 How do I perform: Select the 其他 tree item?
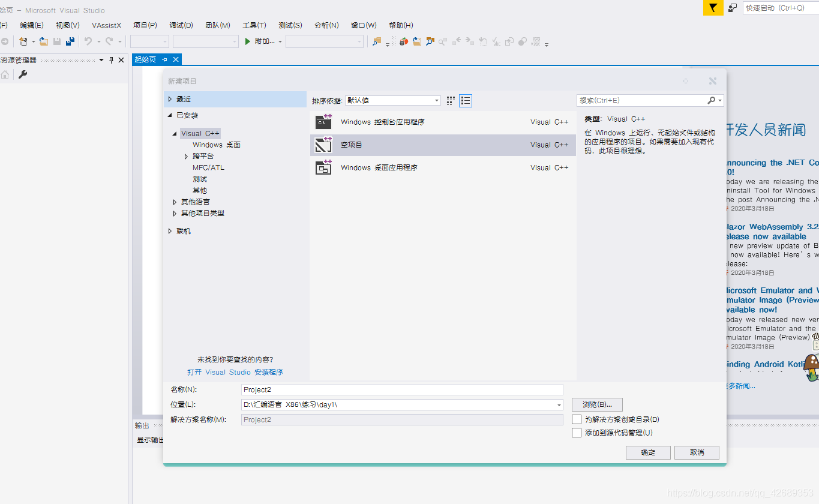(x=200, y=190)
